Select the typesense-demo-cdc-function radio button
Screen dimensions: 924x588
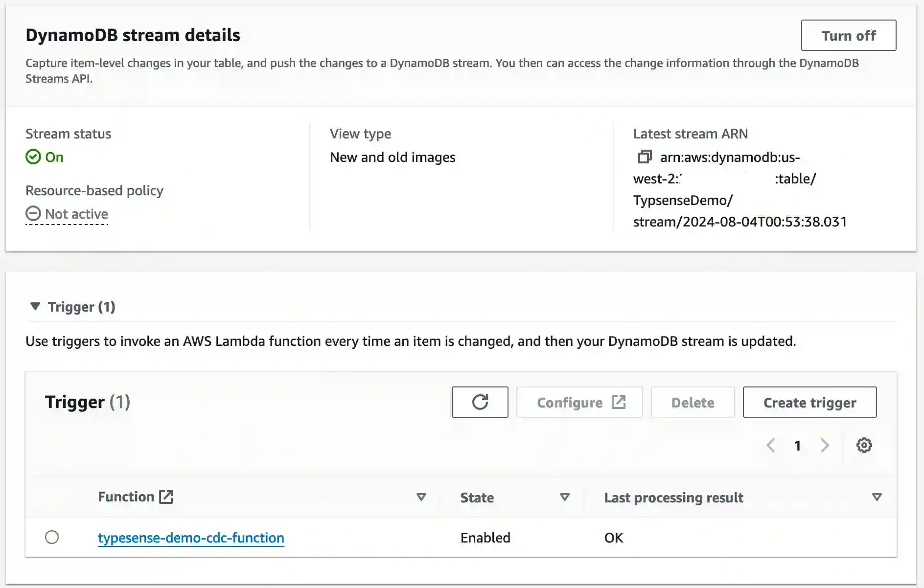coord(52,537)
